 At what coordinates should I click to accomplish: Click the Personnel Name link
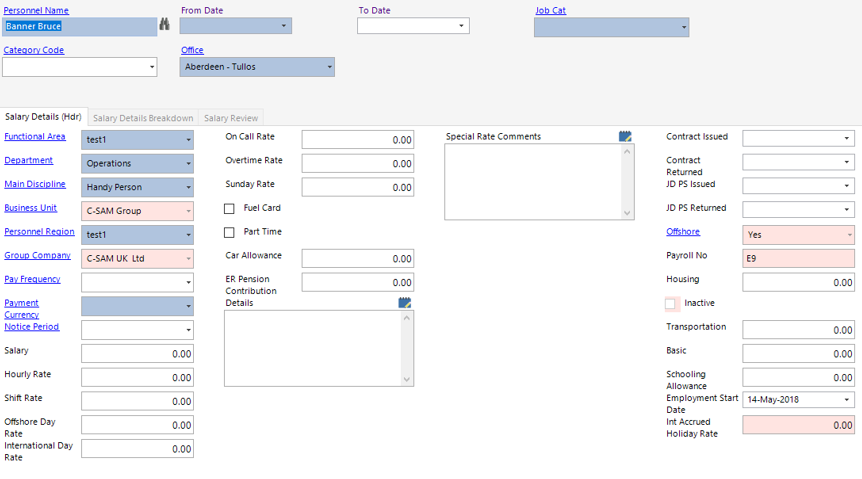pos(36,10)
